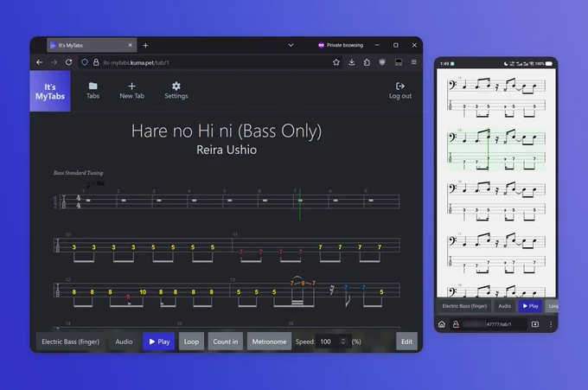The height and width of the screenshot is (390, 588).
Task: Click the browser forward arrow
Action: pyautogui.click(x=54, y=62)
